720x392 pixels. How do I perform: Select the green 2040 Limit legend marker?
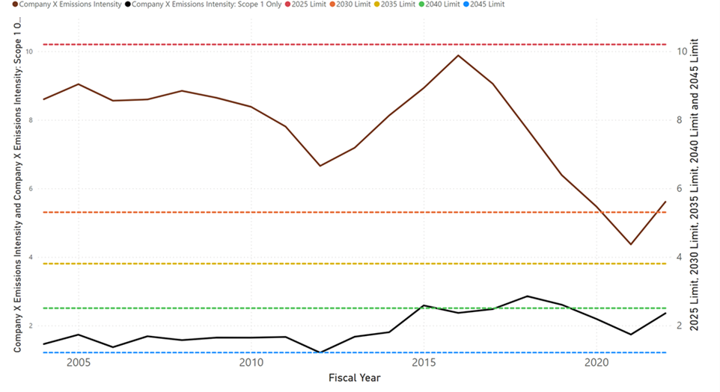coord(422,4)
